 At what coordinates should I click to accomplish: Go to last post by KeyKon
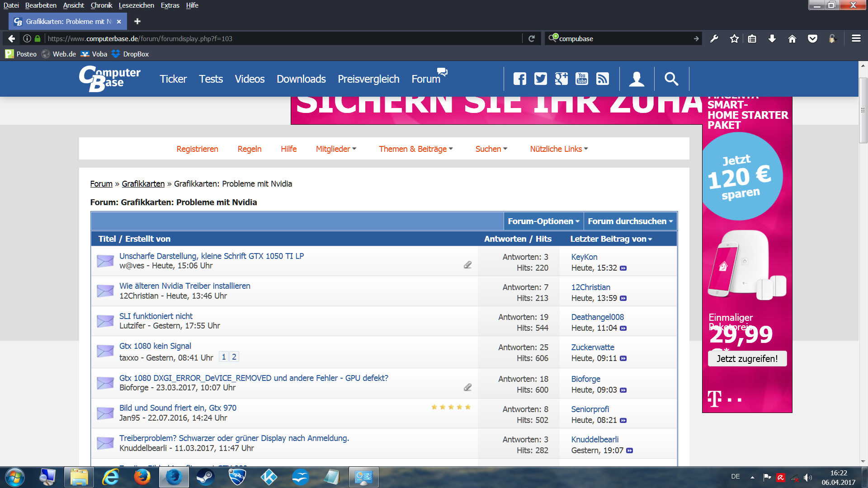623,268
